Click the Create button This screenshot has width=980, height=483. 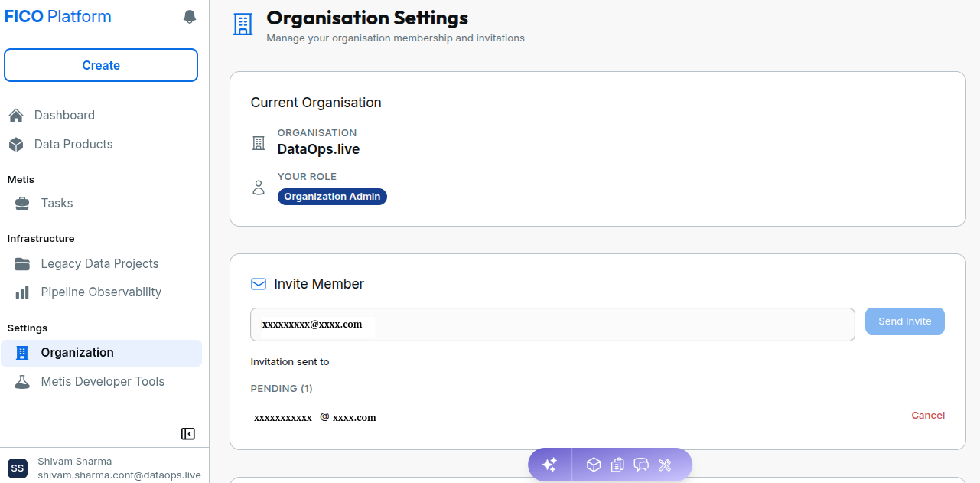pos(101,65)
